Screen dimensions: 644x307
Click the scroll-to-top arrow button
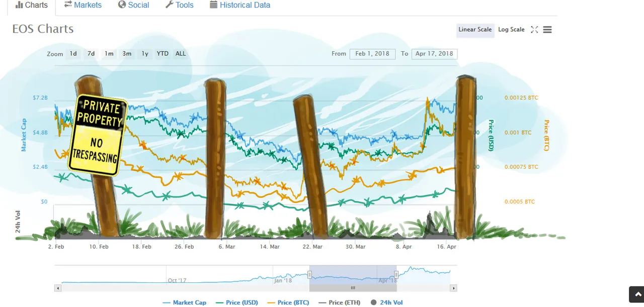[x=637, y=294]
